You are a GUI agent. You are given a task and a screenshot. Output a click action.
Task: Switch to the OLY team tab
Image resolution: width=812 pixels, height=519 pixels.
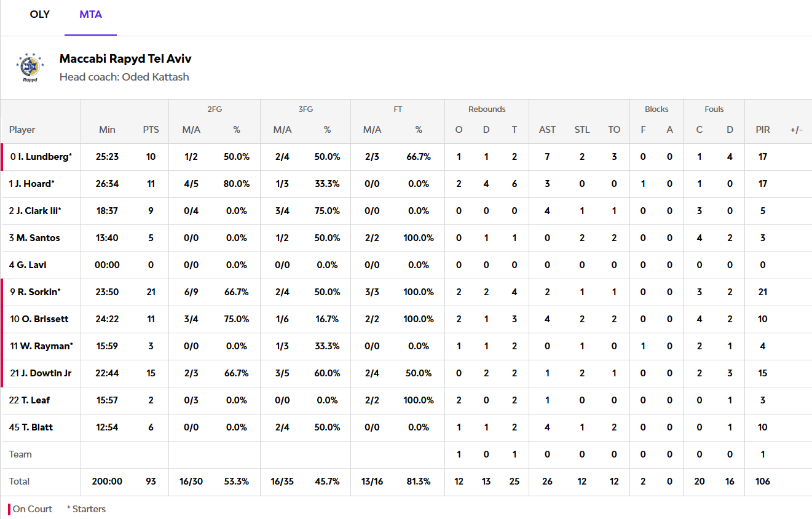tap(40, 14)
